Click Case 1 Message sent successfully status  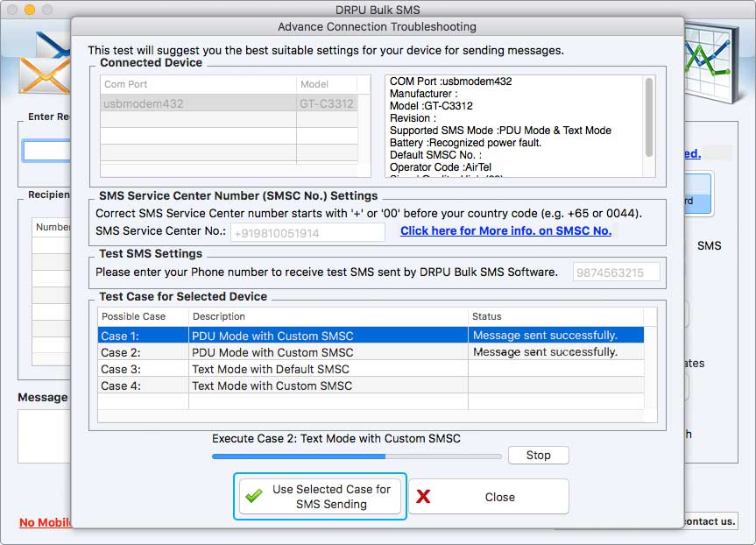tap(545, 336)
